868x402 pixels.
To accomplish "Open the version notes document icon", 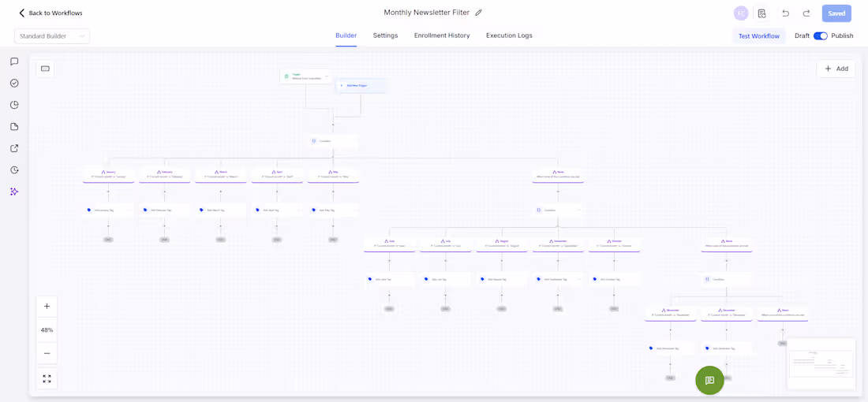I will coord(761,13).
